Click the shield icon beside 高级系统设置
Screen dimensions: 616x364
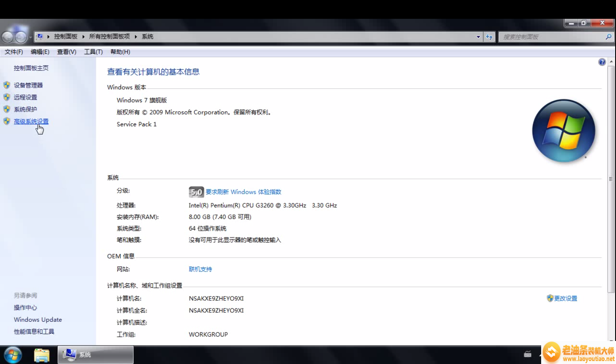pyautogui.click(x=7, y=121)
